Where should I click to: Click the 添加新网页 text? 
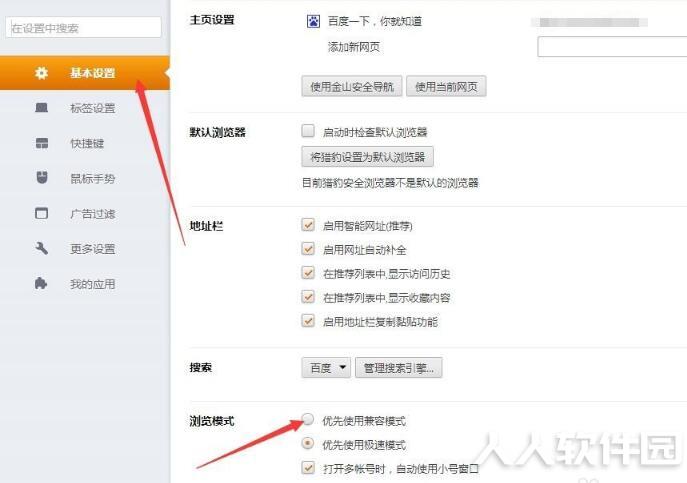coord(354,46)
